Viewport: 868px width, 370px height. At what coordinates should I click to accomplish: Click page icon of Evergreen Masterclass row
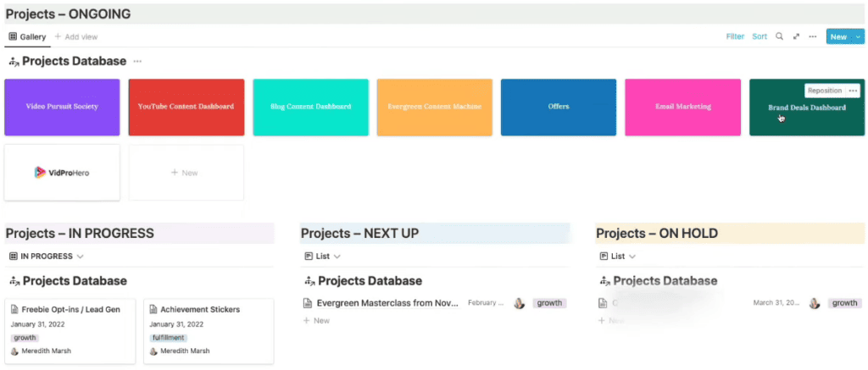309,303
